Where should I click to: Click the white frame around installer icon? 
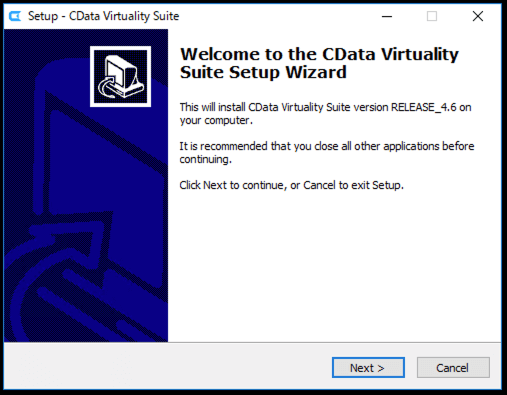[120, 48]
